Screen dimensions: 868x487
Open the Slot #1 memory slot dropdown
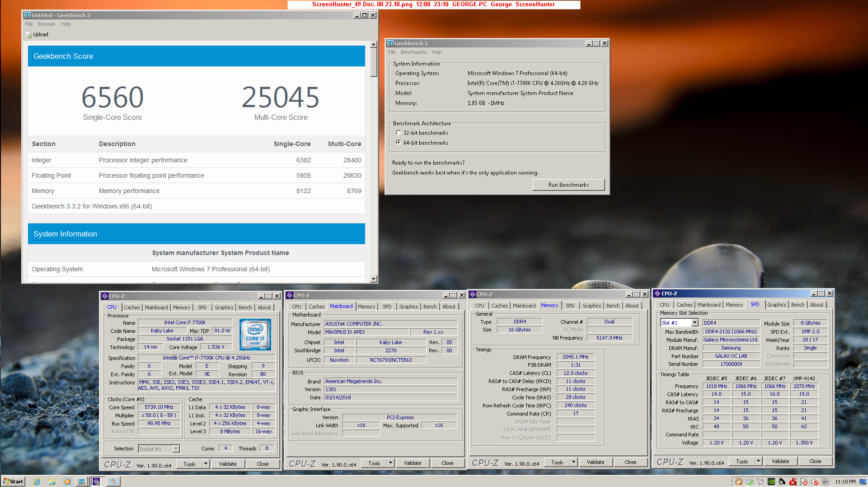coord(695,323)
